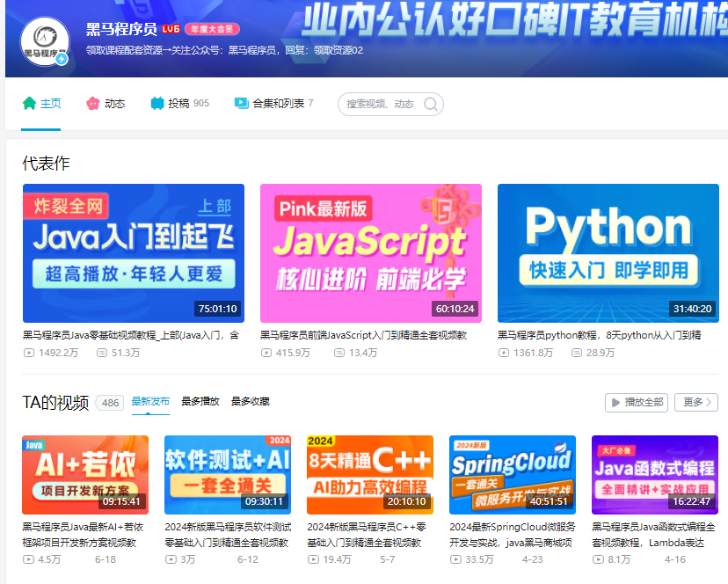
Task: Select the 最新发布 sort option
Action: (150, 401)
